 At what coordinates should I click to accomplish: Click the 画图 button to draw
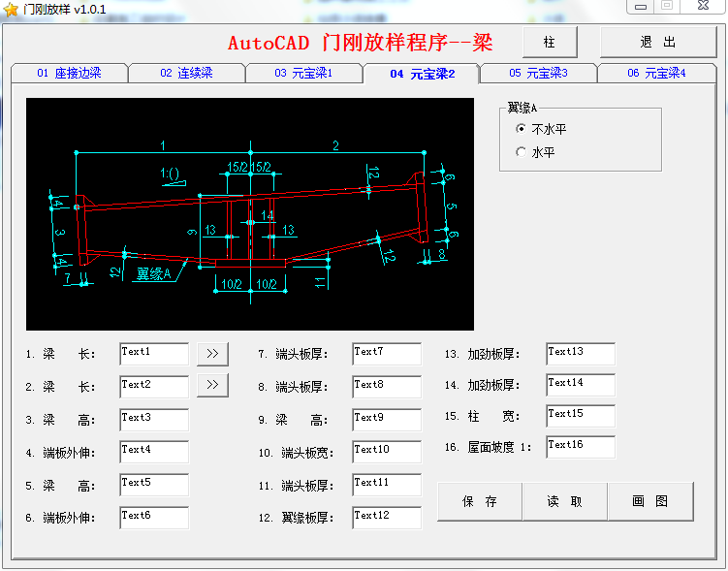(650, 501)
